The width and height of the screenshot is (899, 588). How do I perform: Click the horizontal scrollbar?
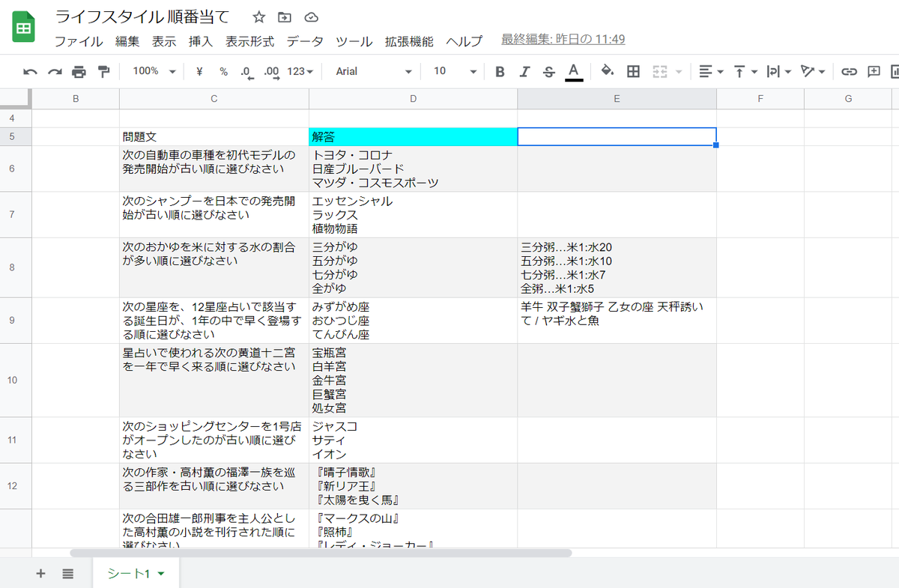(x=321, y=553)
